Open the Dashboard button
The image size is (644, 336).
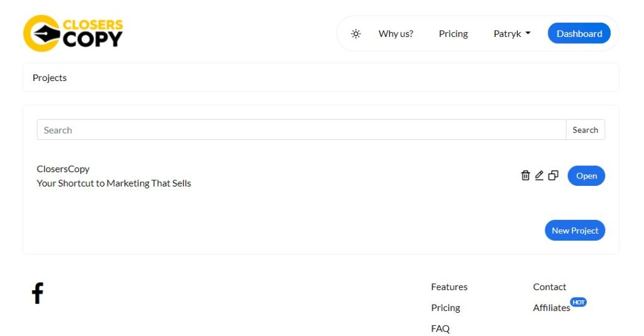[x=579, y=33]
